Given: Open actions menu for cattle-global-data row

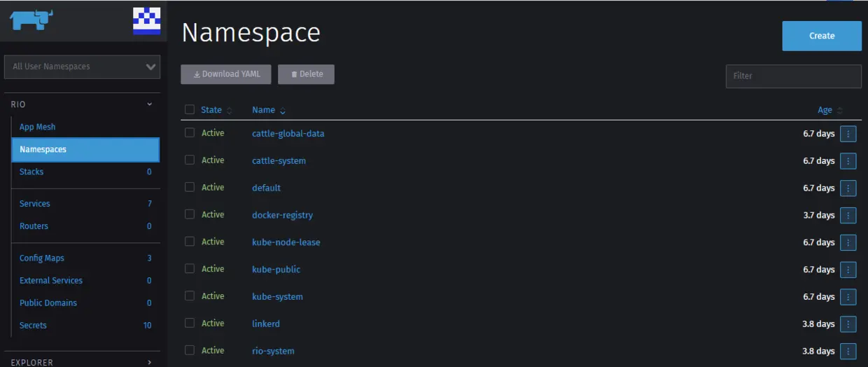Looking at the screenshot, I should (x=848, y=134).
